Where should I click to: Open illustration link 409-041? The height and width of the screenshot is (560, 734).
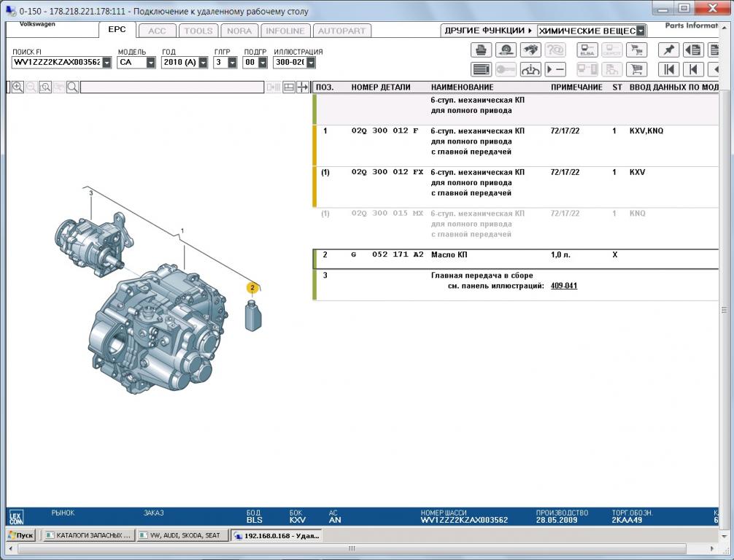coord(563,286)
